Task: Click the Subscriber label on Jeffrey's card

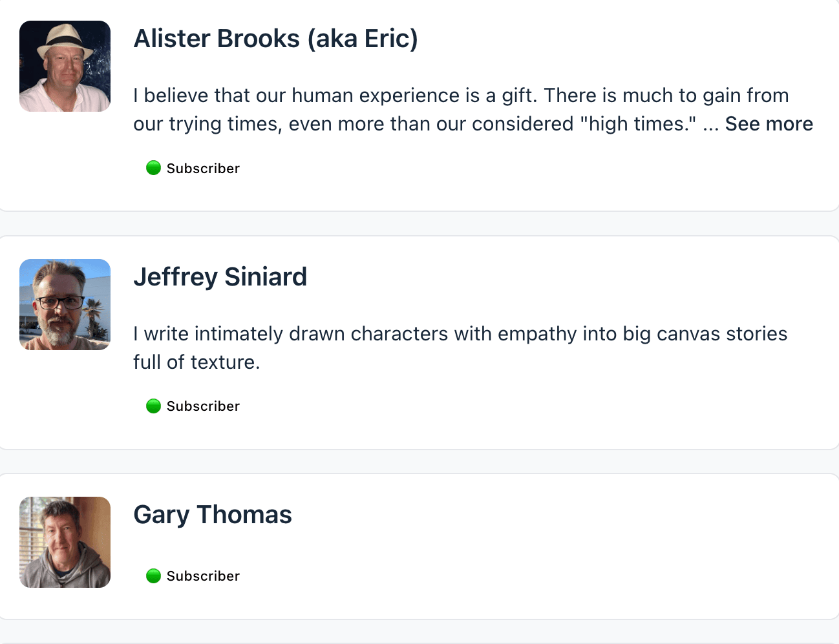Action: [x=203, y=406]
